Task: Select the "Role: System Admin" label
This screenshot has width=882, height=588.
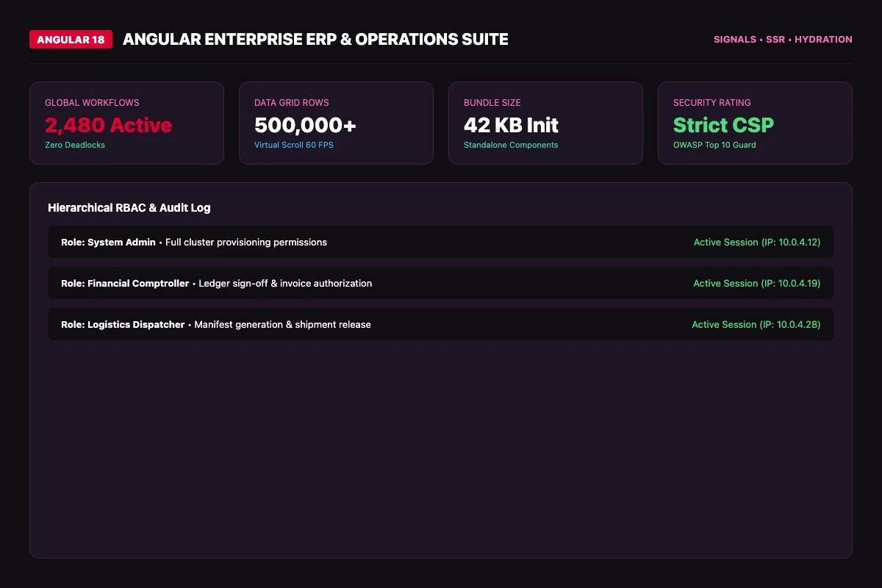Action: pos(108,242)
